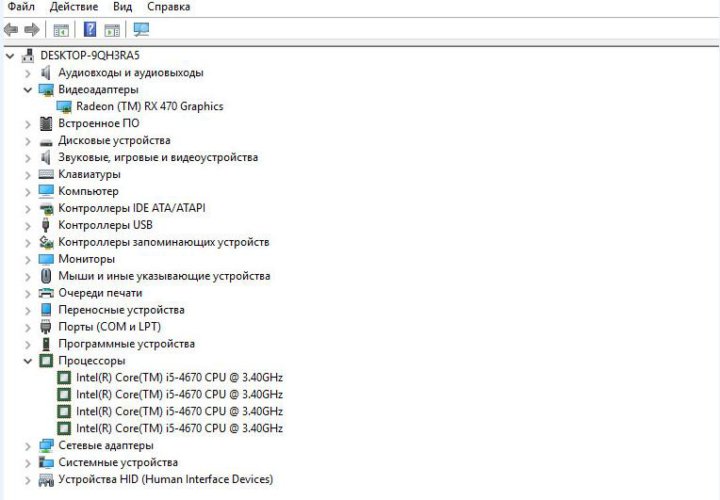The width and height of the screenshot is (720, 500).
Task: Click the blue Help question mark icon
Action: point(90,29)
